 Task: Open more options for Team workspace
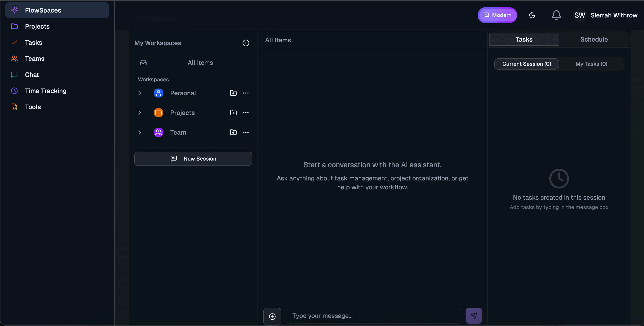click(x=246, y=132)
